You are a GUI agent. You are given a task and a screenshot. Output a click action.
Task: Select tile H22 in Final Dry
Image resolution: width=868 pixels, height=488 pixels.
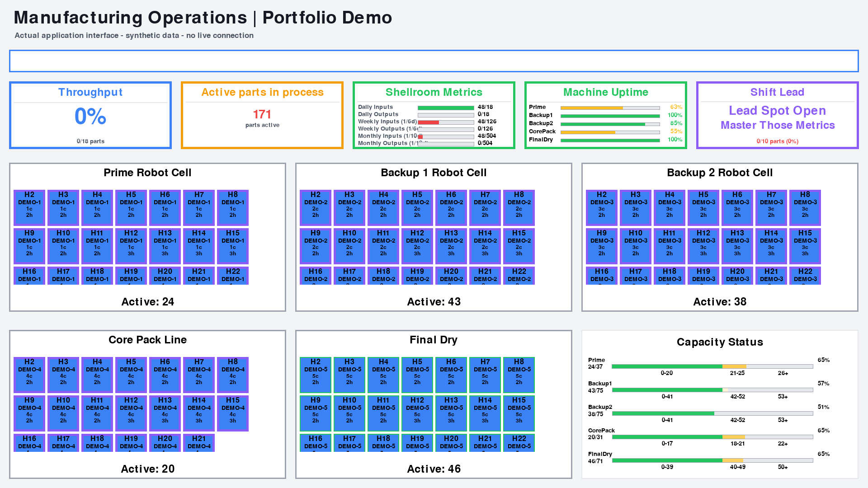tap(519, 443)
